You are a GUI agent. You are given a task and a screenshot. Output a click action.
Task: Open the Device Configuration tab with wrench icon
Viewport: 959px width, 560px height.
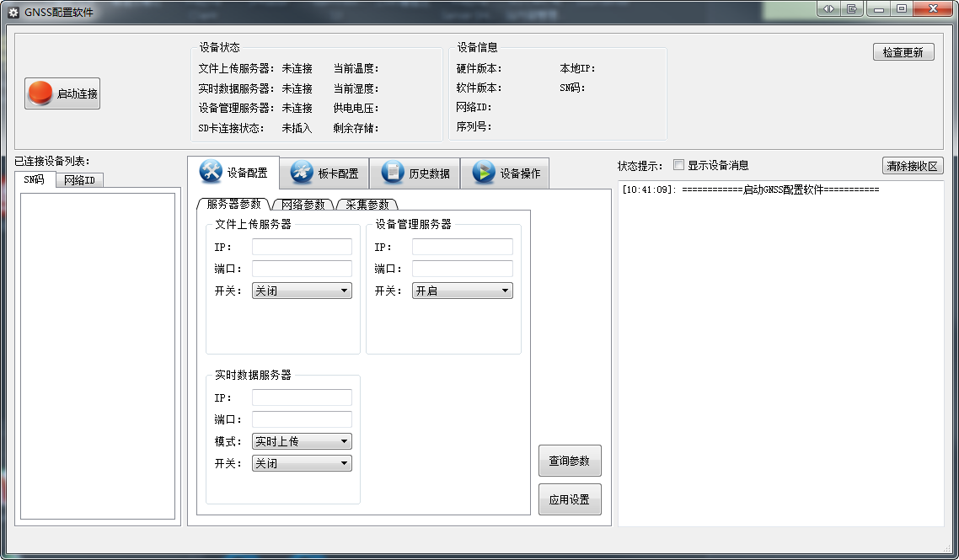[233, 173]
